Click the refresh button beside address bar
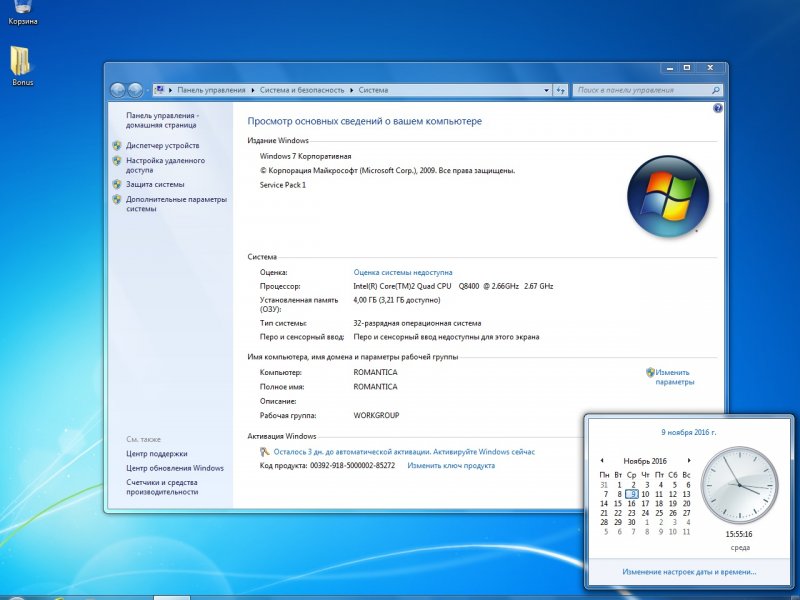 coord(561,90)
